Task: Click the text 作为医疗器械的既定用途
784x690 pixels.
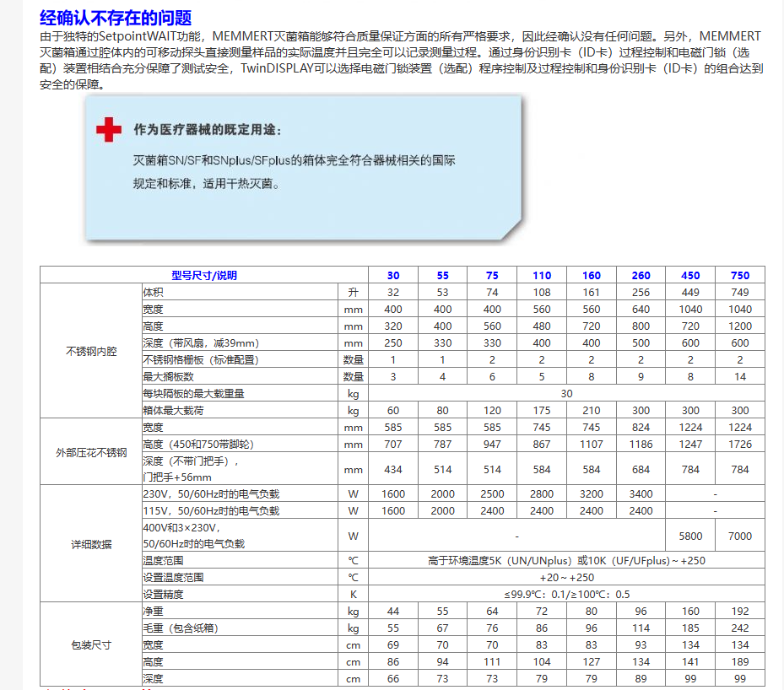Action: [207, 130]
